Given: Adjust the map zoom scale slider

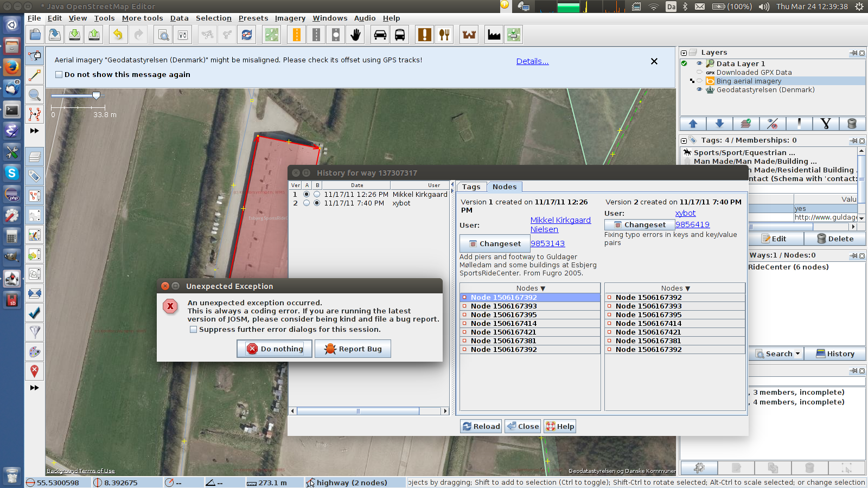Looking at the screenshot, I should pyautogui.click(x=96, y=95).
